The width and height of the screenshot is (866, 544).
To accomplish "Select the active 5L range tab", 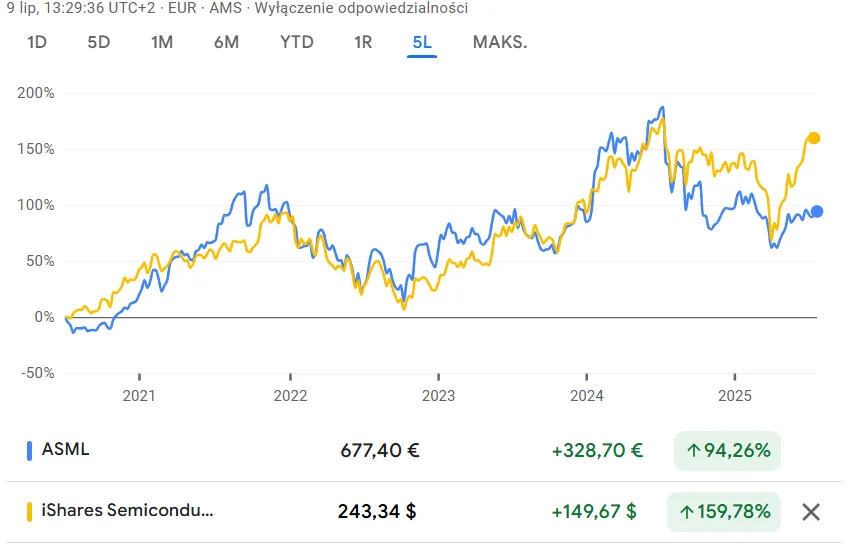I will click(x=422, y=42).
